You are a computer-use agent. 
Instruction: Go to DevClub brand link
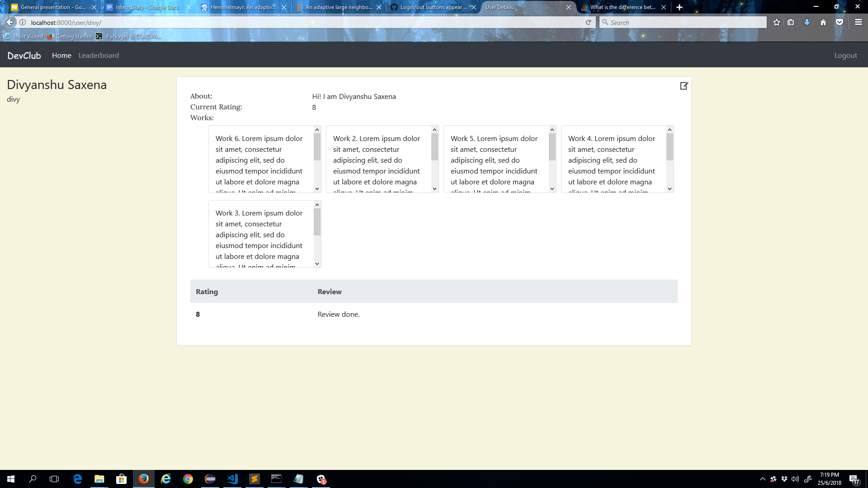[24, 56]
